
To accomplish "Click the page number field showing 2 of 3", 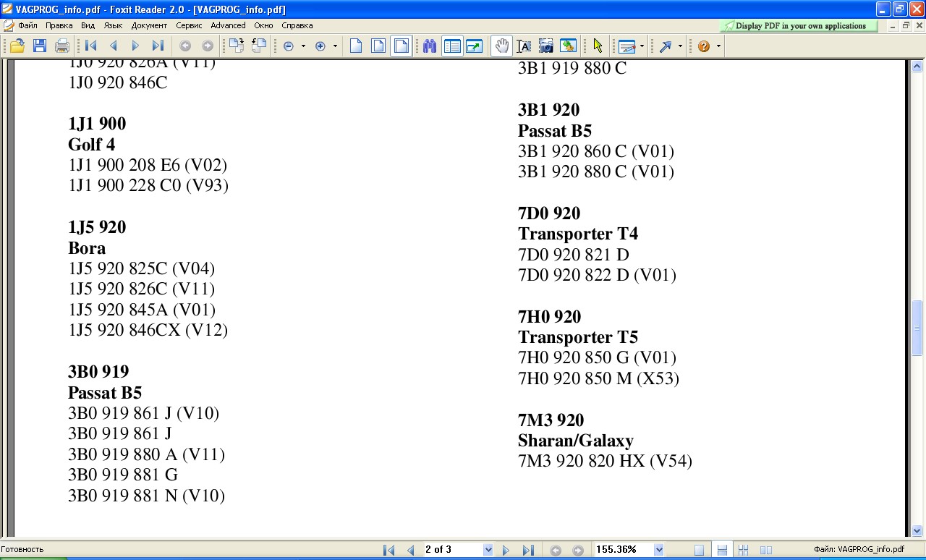I will (453, 550).
